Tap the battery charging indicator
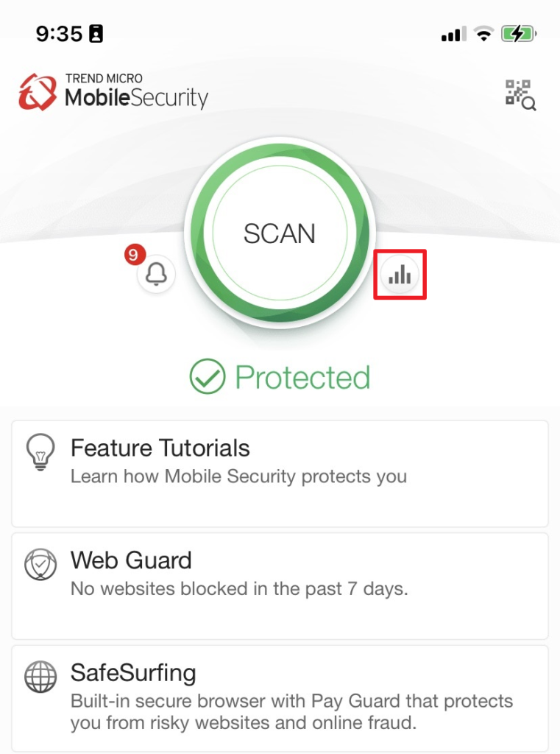560x754 pixels. [x=519, y=34]
